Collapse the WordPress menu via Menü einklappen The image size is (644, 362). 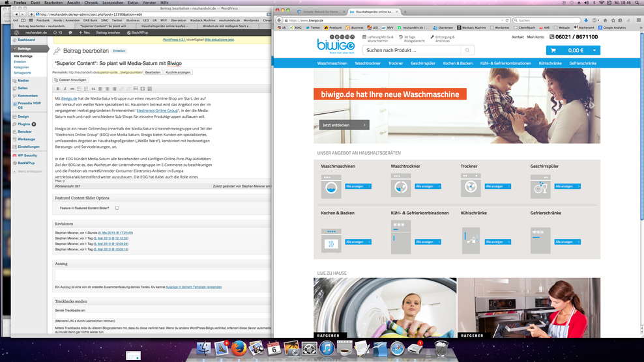click(27, 171)
